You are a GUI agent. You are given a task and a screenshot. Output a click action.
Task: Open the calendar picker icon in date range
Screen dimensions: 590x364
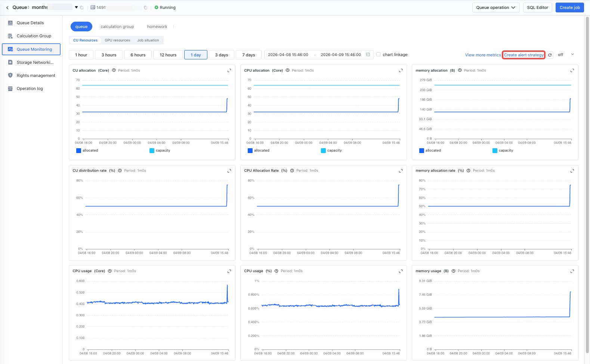(368, 55)
